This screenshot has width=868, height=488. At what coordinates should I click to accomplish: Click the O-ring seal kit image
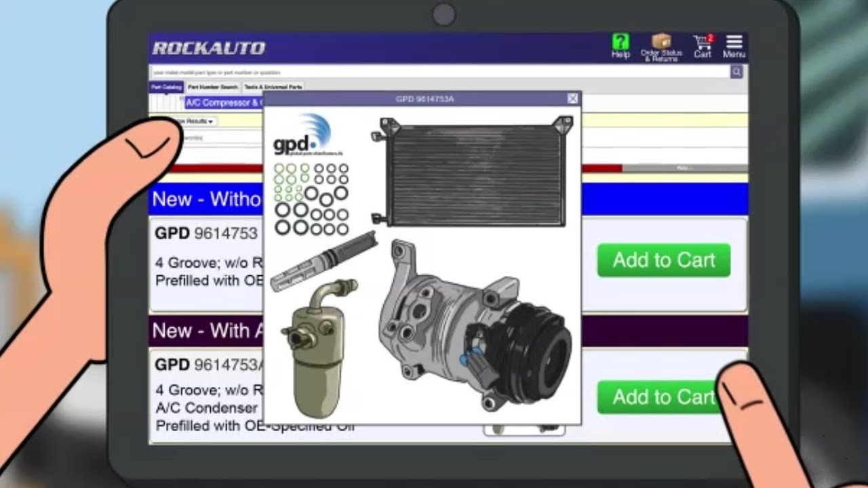pos(311,199)
